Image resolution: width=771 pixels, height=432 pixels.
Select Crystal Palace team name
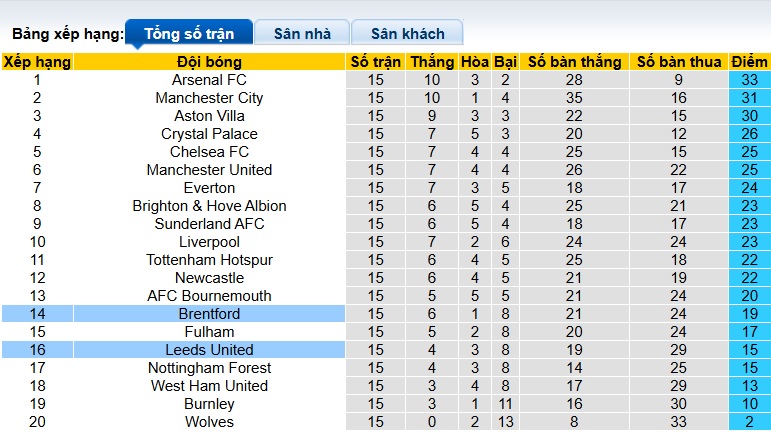(x=209, y=134)
